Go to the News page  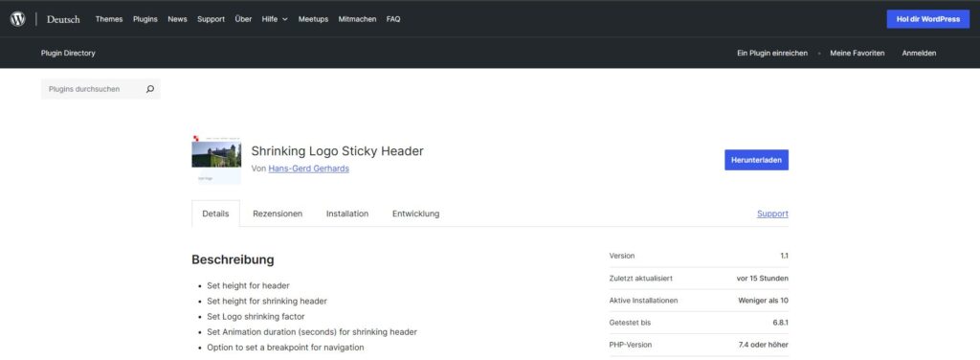click(x=177, y=19)
